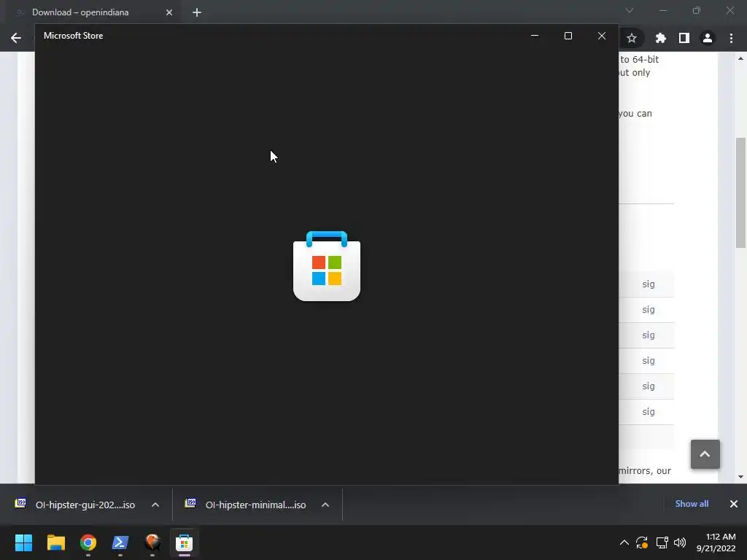
Task: Open Chrome three-dot menu
Action: point(731,38)
